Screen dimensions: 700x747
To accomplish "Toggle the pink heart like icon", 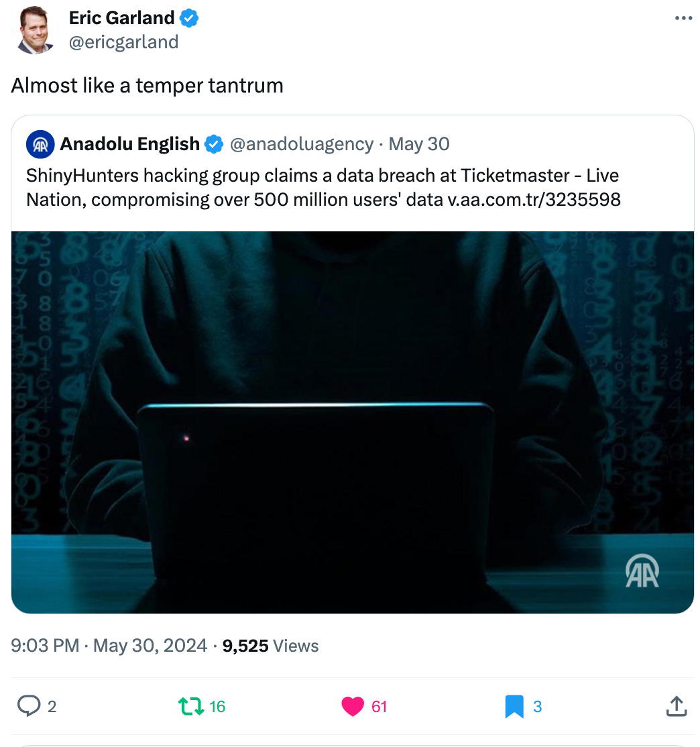I will [x=353, y=706].
